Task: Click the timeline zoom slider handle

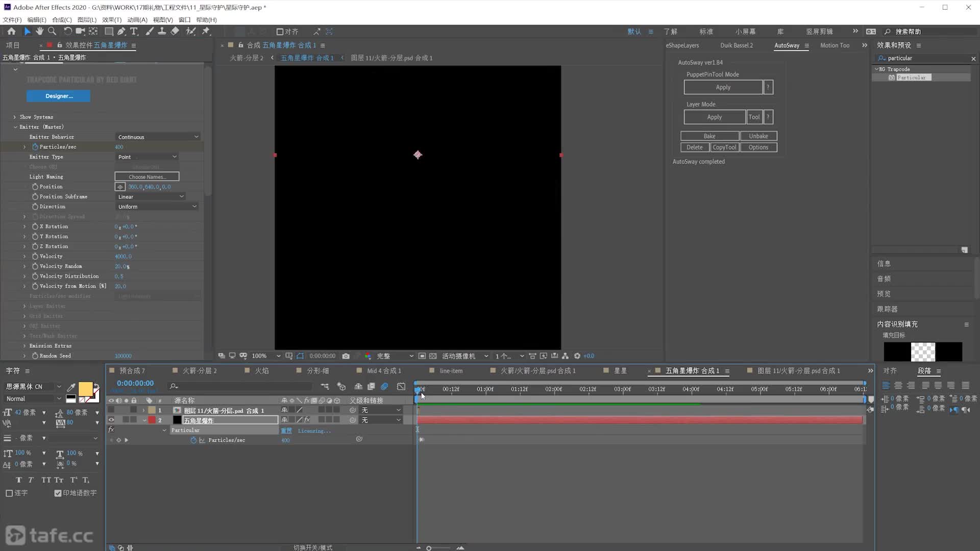Action: coord(429,548)
